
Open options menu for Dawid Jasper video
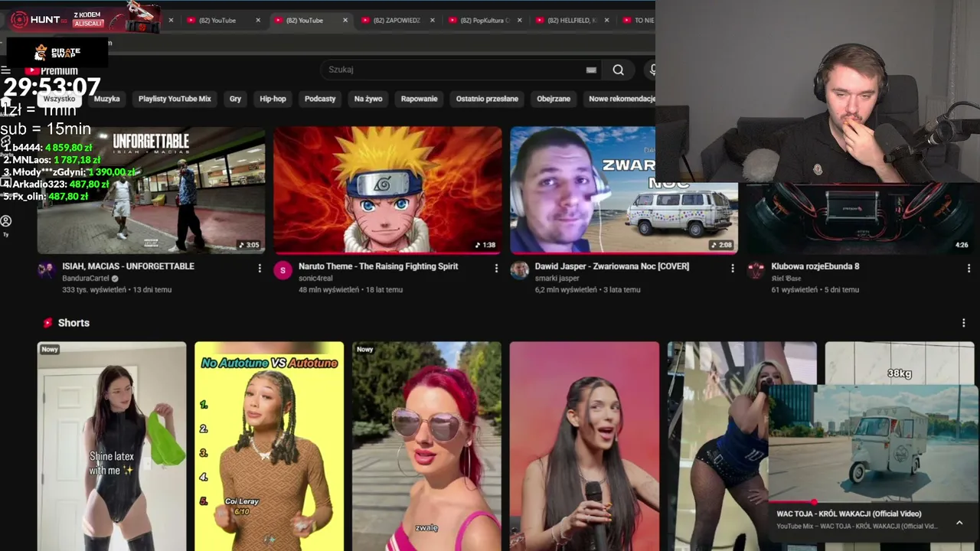(733, 268)
